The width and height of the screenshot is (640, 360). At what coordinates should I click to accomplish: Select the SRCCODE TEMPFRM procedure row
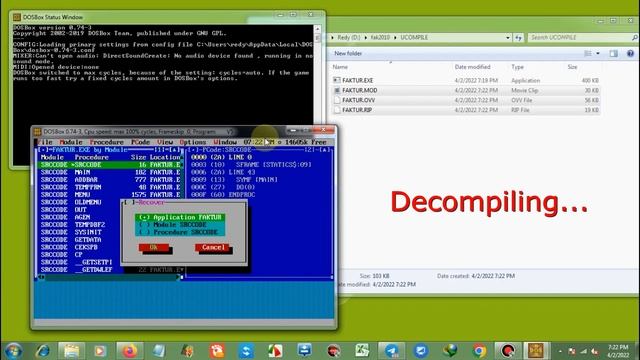pyautogui.click(x=110, y=187)
